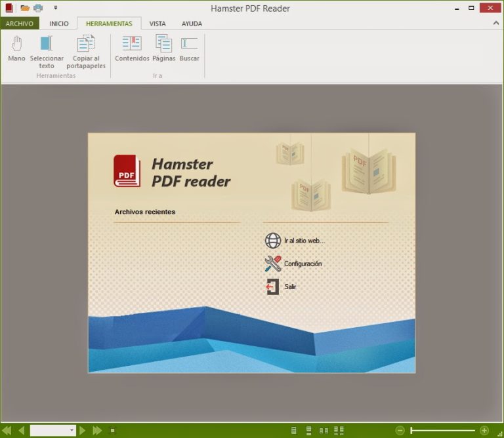Viewport: 504px width, 438px height.
Task: Open Configuración from start page
Action: click(303, 264)
